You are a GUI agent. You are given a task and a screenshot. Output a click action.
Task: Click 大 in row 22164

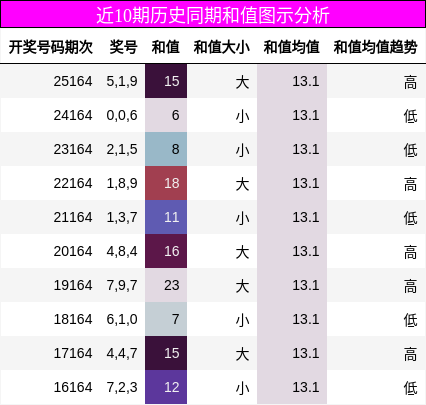(242, 184)
